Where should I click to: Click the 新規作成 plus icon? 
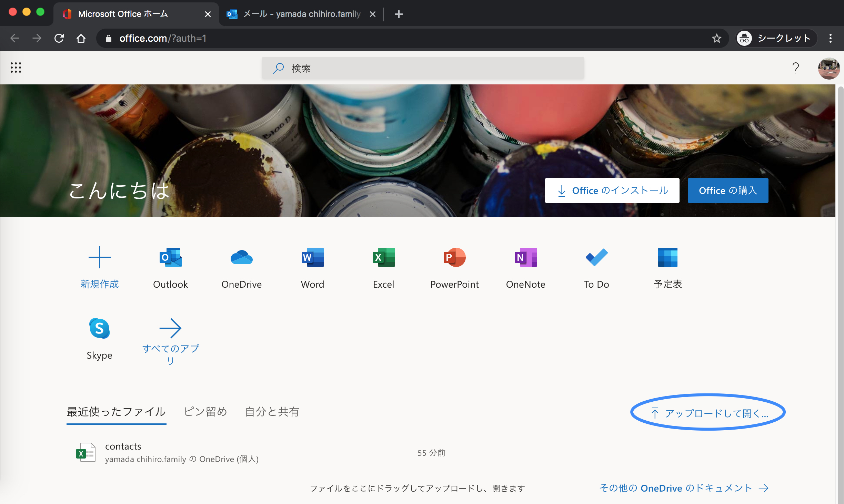(x=99, y=257)
